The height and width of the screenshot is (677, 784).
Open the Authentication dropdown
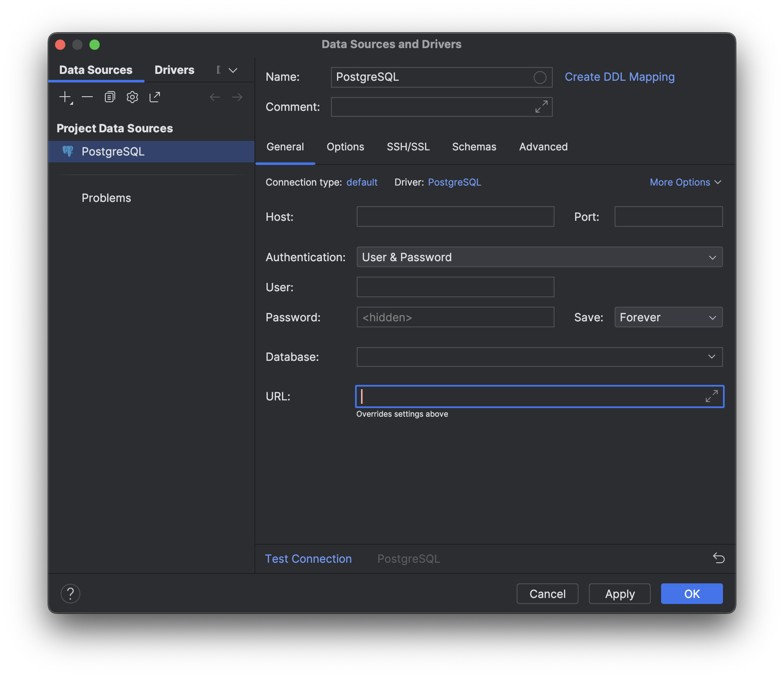pos(539,257)
